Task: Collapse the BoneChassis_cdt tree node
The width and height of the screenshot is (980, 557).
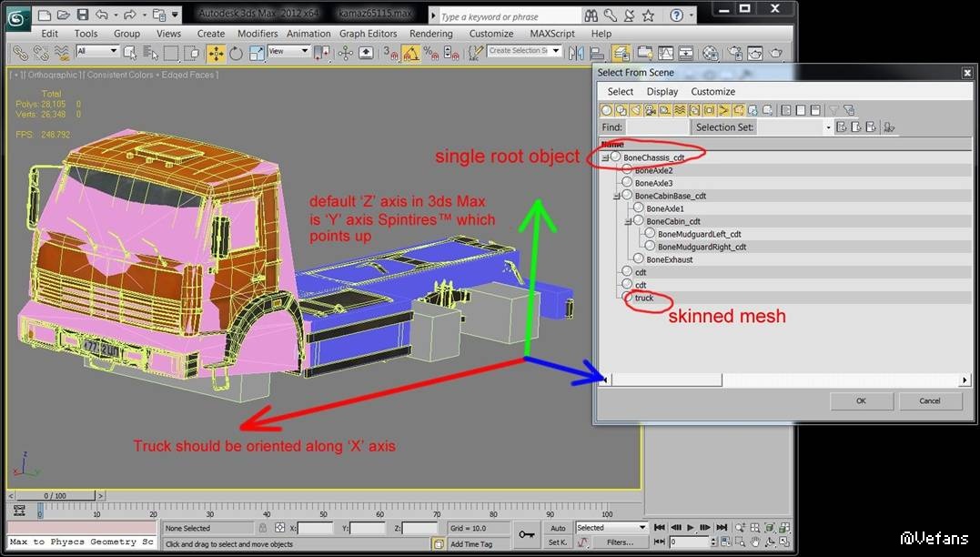Action: [606, 157]
